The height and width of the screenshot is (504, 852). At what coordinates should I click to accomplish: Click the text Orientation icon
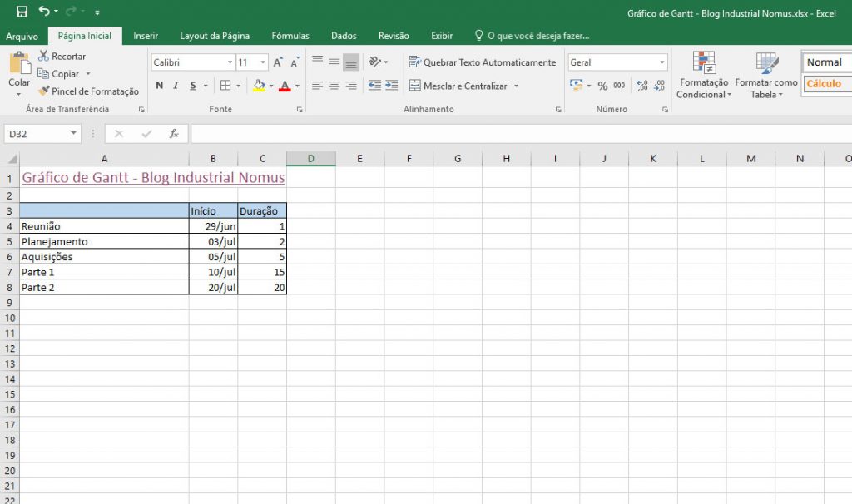[x=375, y=62]
